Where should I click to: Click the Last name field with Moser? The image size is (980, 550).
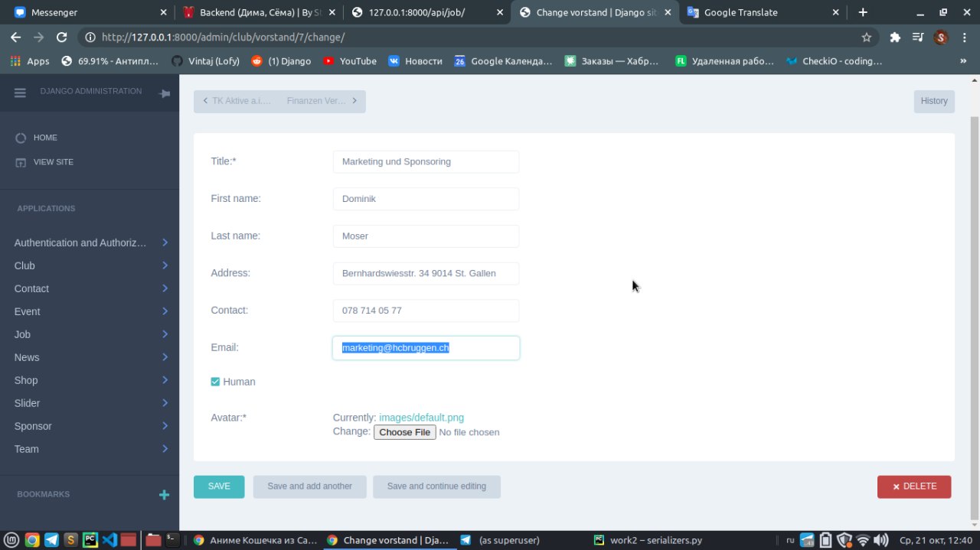426,236
